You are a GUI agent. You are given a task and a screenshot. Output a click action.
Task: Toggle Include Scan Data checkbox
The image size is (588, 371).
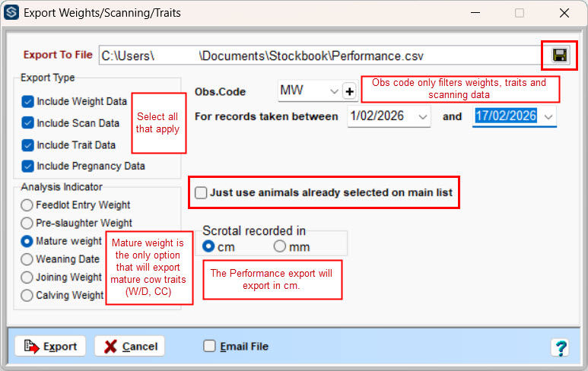point(28,123)
